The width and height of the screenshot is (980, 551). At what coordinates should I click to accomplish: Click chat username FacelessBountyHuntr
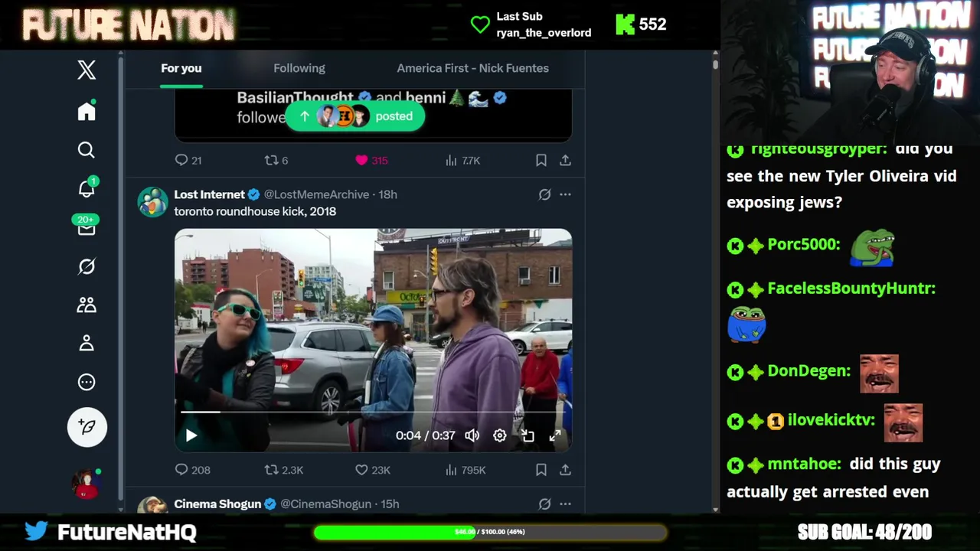(x=851, y=289)
